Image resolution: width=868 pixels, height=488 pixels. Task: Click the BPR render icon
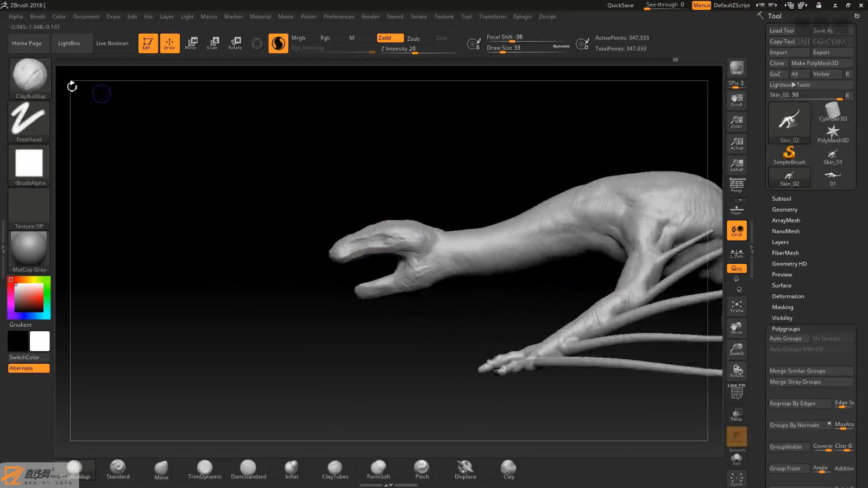737,68
